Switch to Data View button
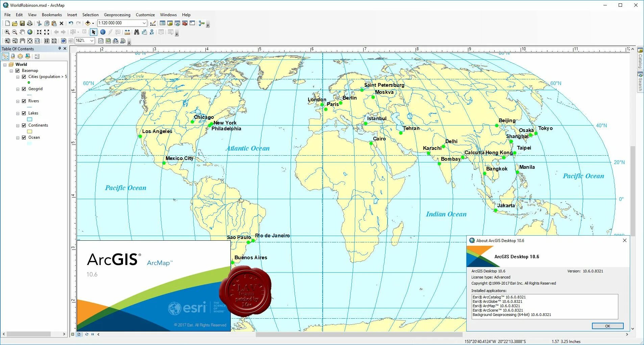The image size is (644, 345). click(x=73, y=334)
